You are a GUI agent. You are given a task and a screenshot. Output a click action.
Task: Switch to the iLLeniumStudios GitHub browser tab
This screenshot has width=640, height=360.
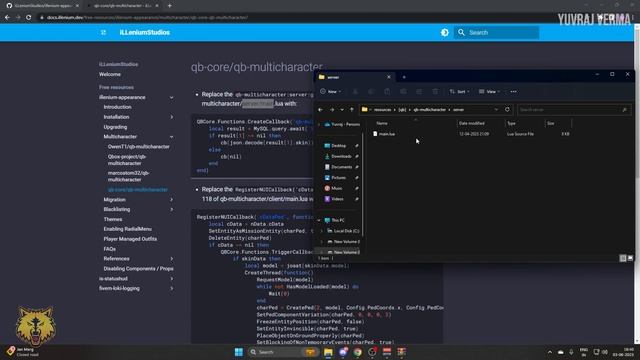[42, 6]
